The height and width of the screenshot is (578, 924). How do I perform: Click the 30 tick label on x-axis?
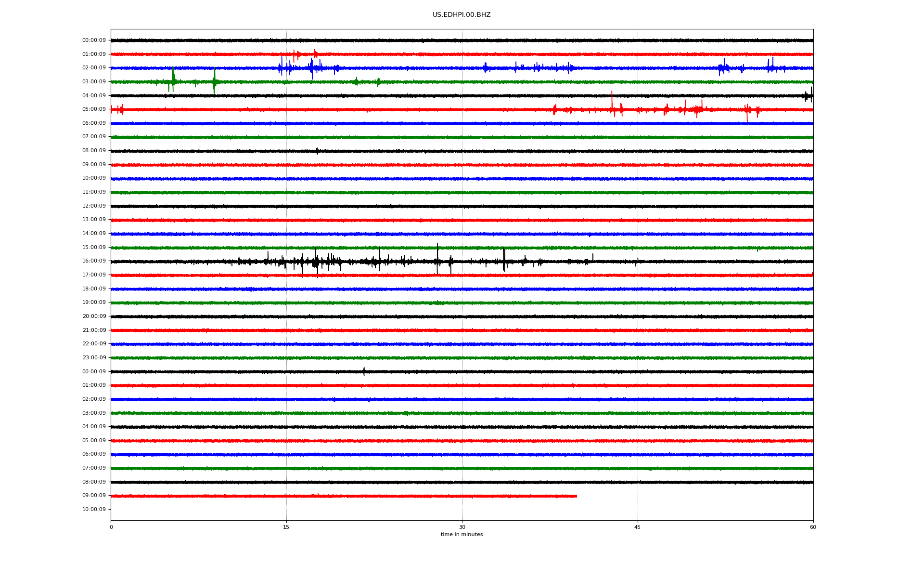tap(462, 527)
